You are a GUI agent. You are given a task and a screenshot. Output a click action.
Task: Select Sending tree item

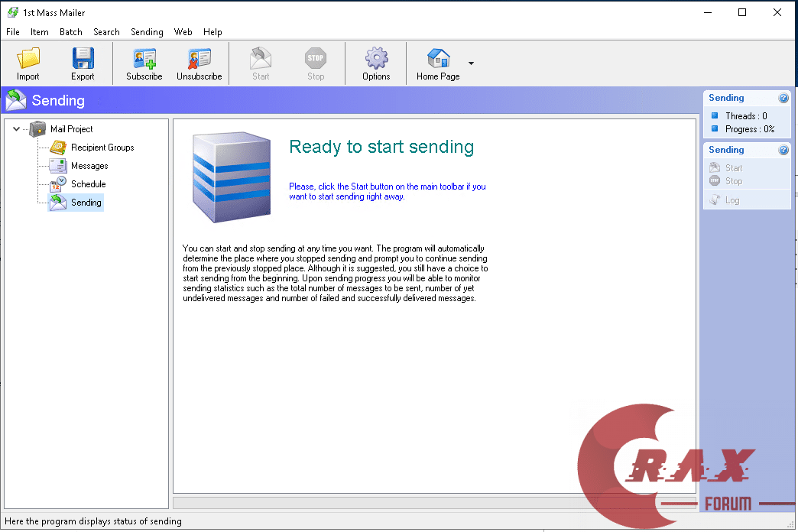[86, 203]
